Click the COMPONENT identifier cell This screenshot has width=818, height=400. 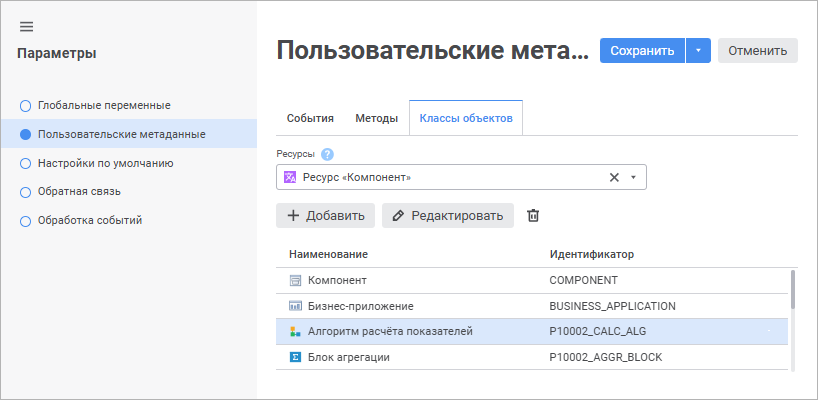coord(583,281)
